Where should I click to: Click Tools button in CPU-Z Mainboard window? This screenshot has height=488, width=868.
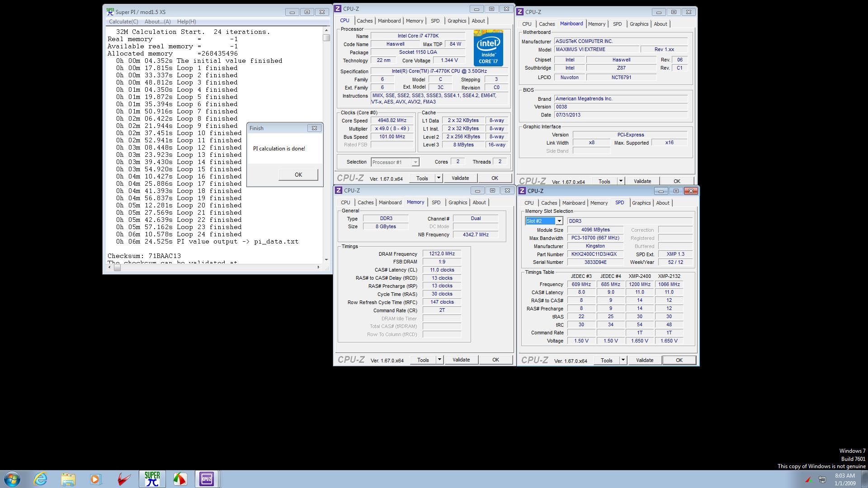pyautogui.click(x=604, y=181)
